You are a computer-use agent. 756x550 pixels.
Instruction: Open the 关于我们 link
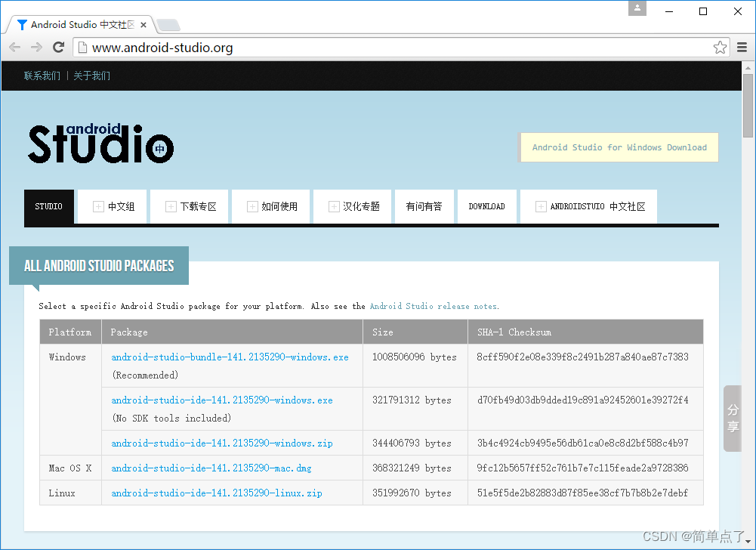[x=91, y=76]
